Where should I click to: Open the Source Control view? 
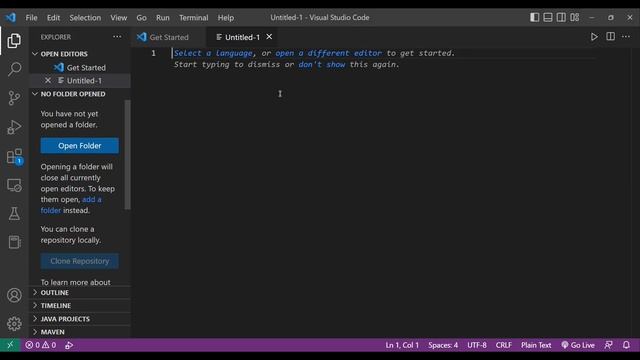(14, 98)
